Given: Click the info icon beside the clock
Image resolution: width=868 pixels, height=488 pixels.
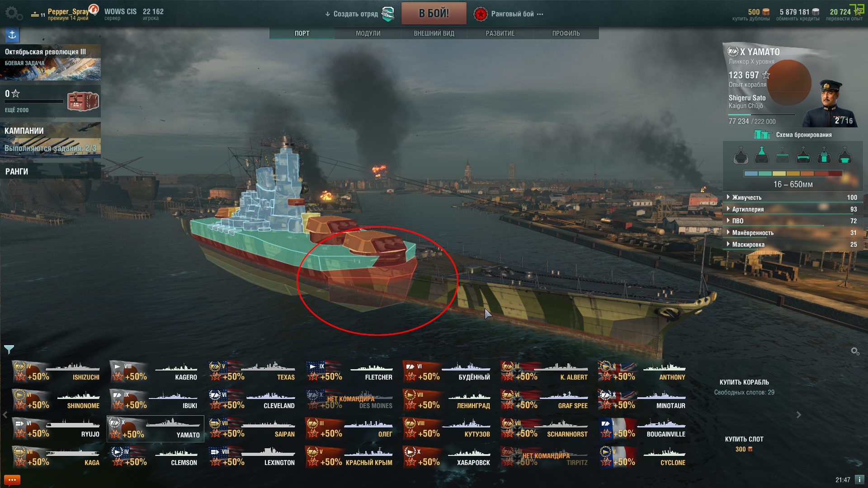Looking at the screenshot, I should (859, 479).
